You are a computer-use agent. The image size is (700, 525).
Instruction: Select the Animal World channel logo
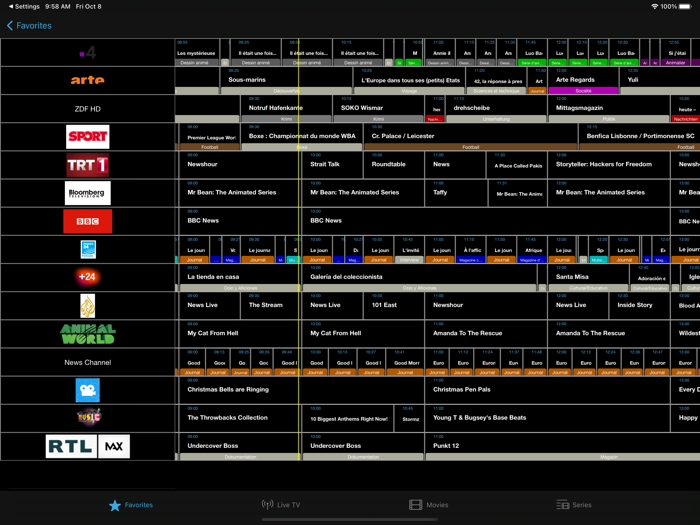pos(88,333)
